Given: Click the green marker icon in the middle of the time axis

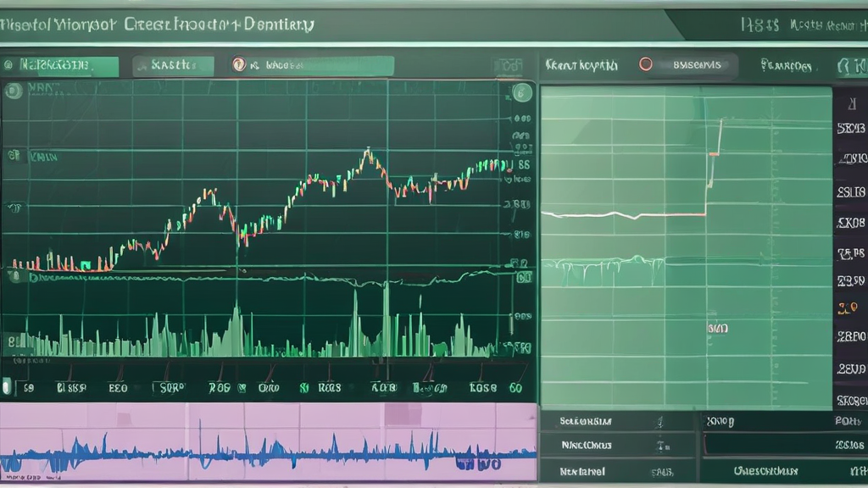Looking at the screenshot, I should click(x=304, y=388).
